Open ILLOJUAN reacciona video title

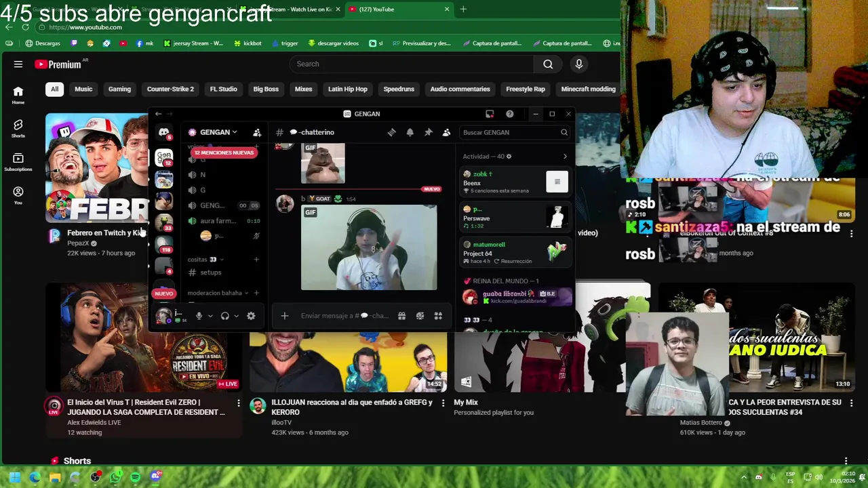pyautogui.click(x=352, y=407)
